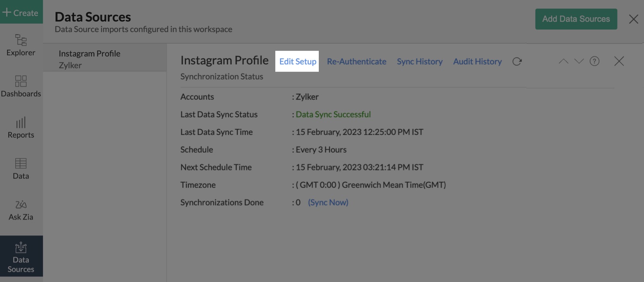
Task: Go to next data source with down chevron
Action: coord(579,61)
